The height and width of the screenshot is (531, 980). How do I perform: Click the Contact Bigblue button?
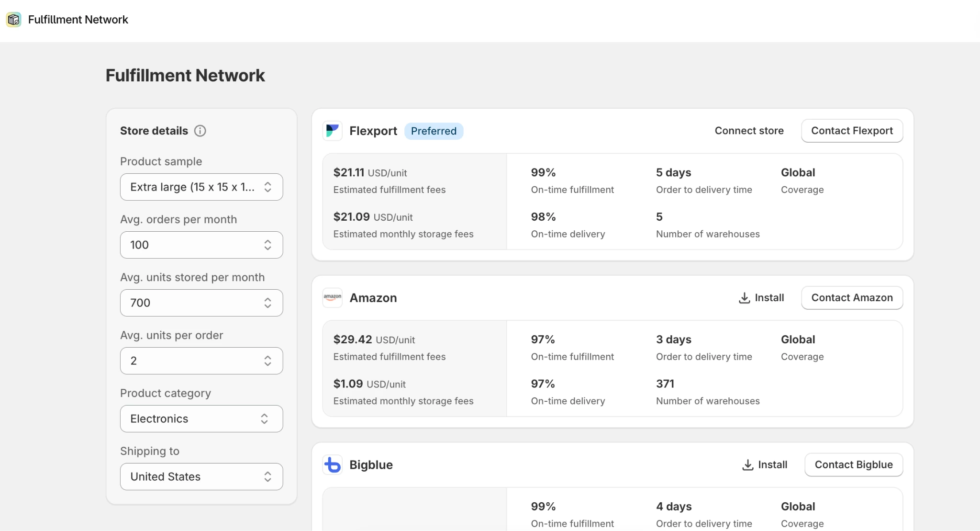854,464
